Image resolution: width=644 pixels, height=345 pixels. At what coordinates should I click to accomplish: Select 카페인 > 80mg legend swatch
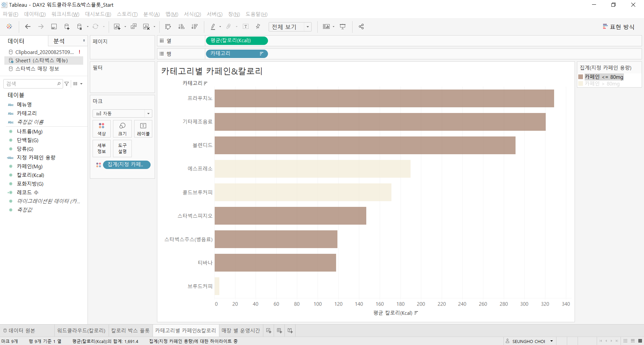(x=581, y=84)
